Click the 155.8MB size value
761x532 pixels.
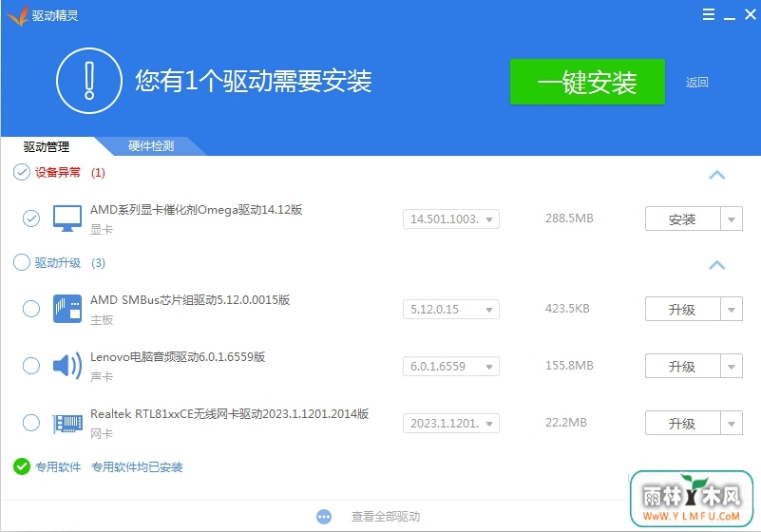[x=569, y=366]
